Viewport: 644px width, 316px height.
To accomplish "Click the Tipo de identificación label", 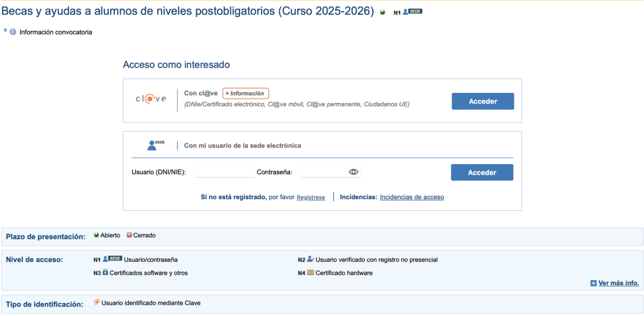I will [x=45, y=305].
